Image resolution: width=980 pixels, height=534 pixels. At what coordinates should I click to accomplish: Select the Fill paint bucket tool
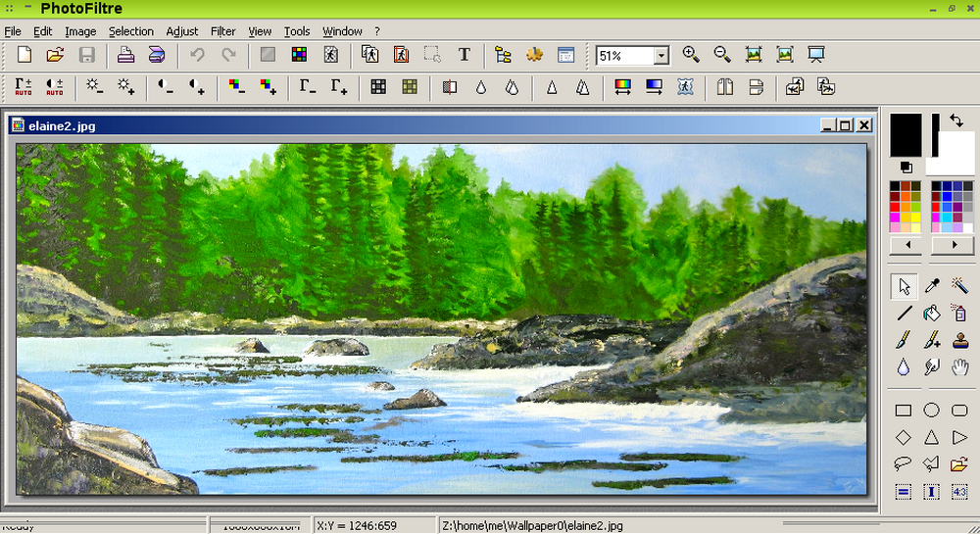click(932, 313)
